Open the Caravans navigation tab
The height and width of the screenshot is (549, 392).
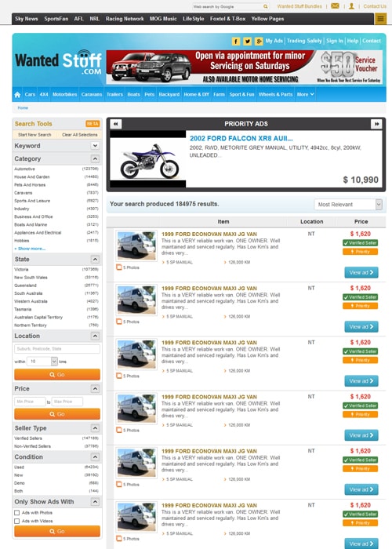click(x=92, y=94)
